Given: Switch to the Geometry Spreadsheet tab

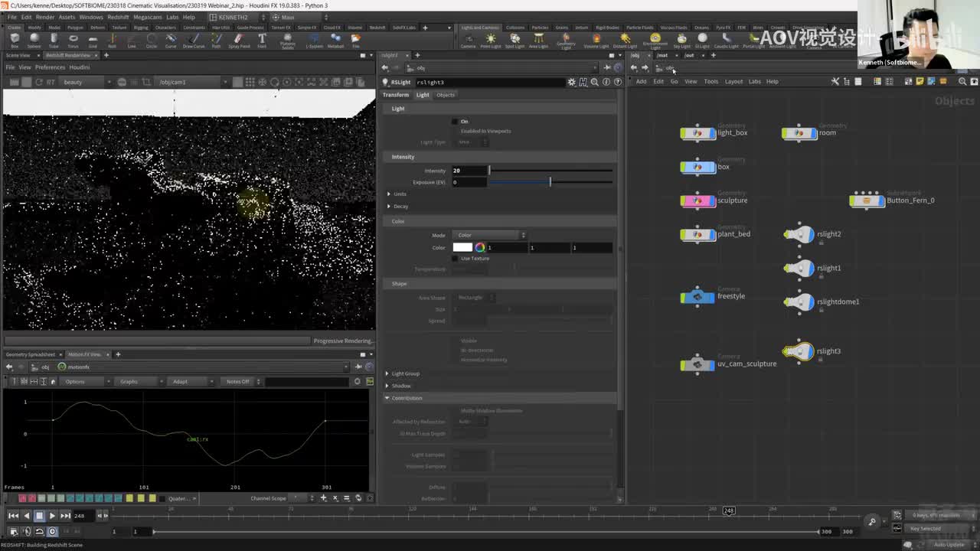Looking at the screenshot, I should pyautogui.click(x=31, y=354).
